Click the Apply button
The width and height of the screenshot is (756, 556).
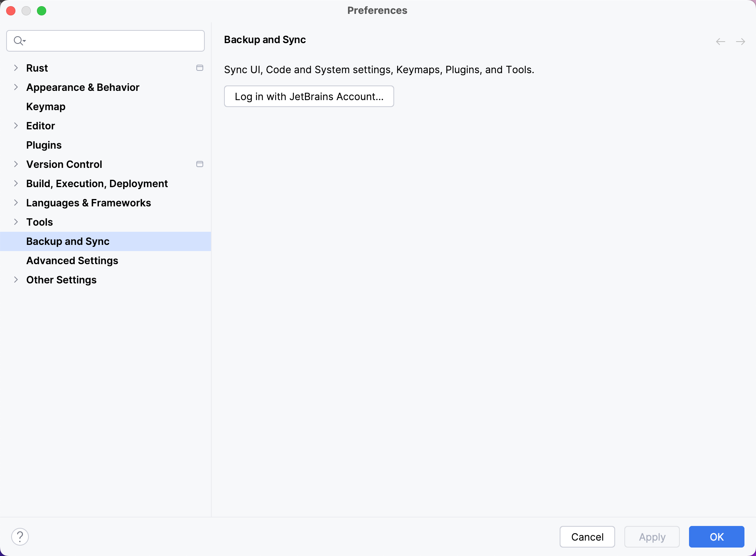652,537
